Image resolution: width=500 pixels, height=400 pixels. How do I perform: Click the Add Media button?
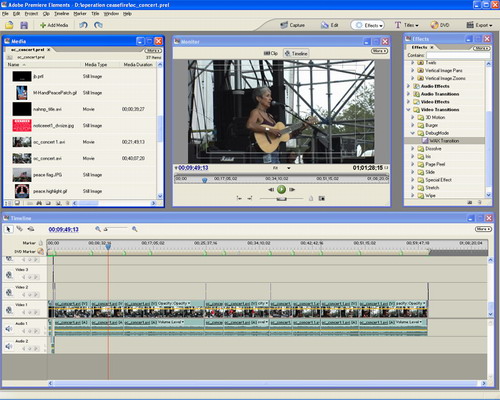click(54, 25)
